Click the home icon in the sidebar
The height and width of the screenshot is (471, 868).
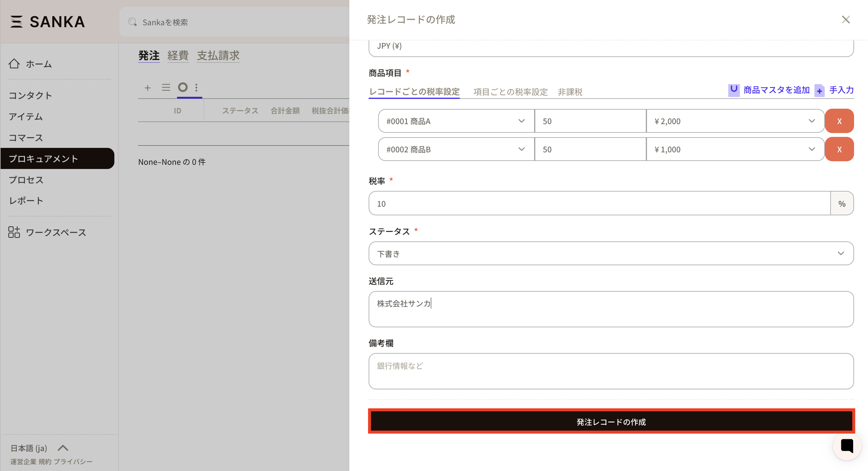pyautogui.click(x=14, y=64)
